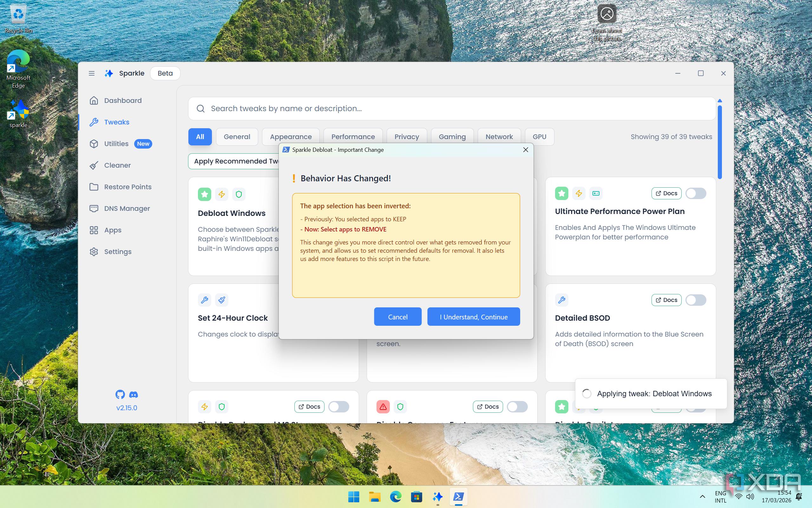Show hidden system tray icons chevron

tap(702, 497)
